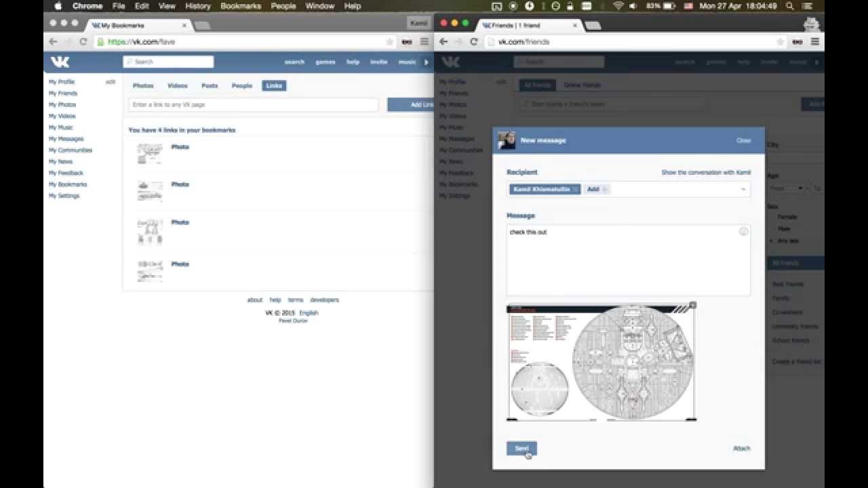This screenshot has height=488, width=868.
Task: Open the Bookmarks menu in menu bar
Action: coord(240,6)
